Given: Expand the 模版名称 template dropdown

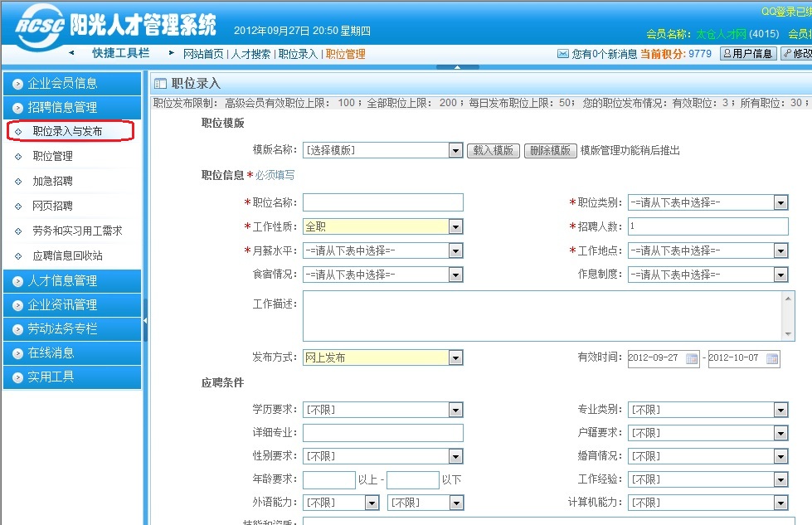Looking at the screenshot, I should (x=455, y=151).
